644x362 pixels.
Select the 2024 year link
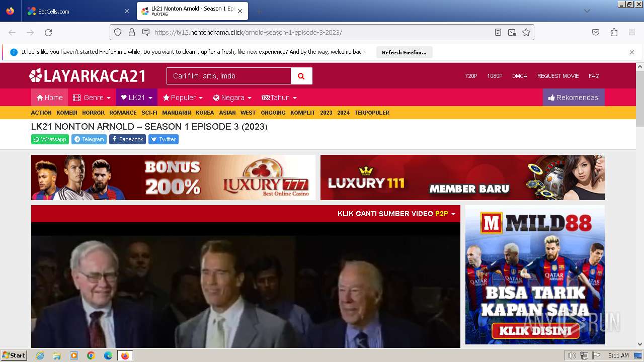pos(343,113)
